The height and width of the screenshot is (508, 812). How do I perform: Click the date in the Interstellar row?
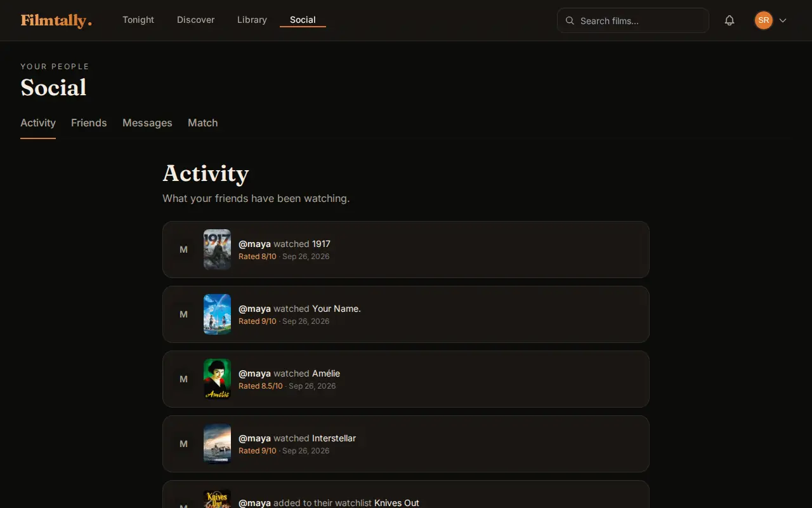[x=306, y=451]
